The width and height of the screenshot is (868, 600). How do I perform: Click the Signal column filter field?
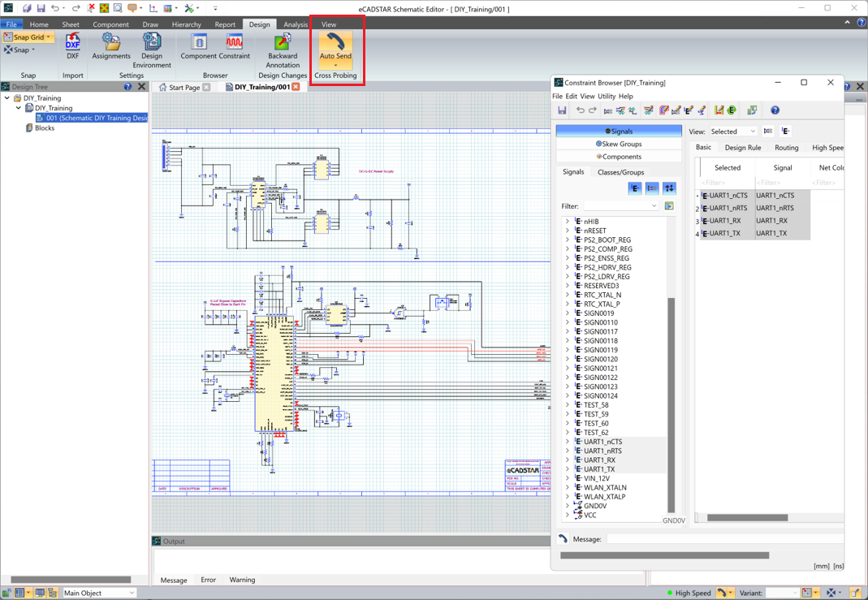[x=782, y=183]
